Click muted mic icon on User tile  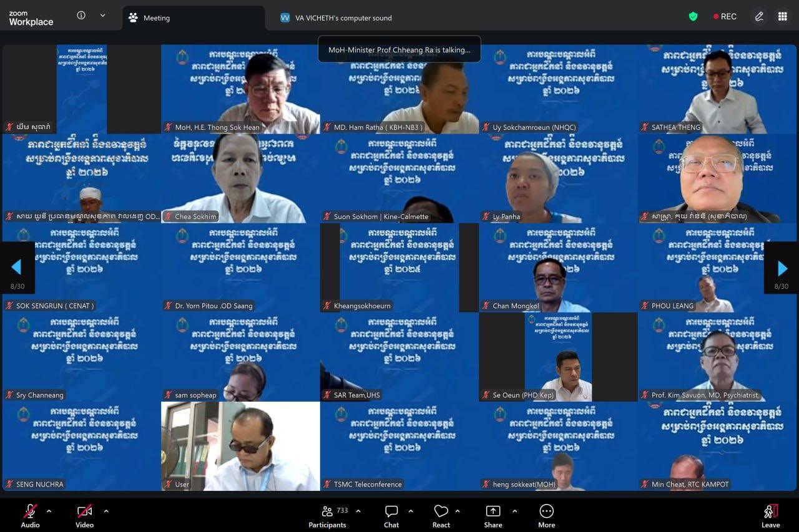[169, 484]
